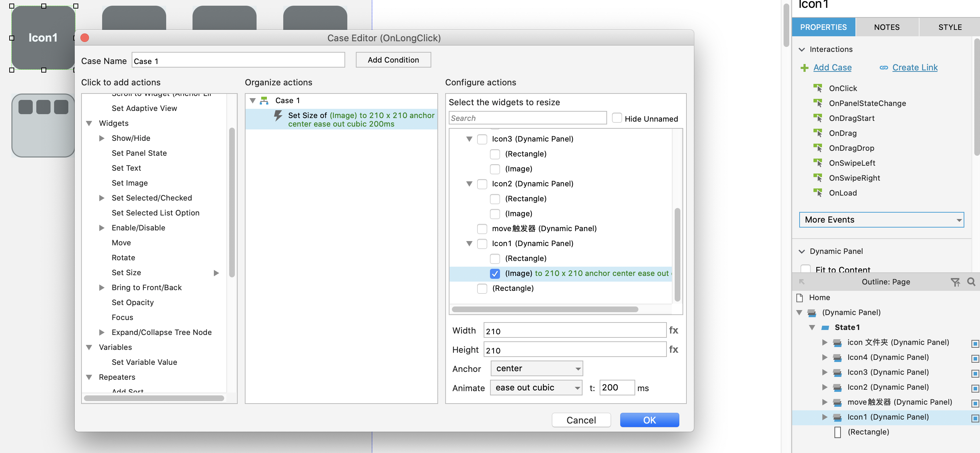Switch to the NOTES tab

click(x=886, y=27)
